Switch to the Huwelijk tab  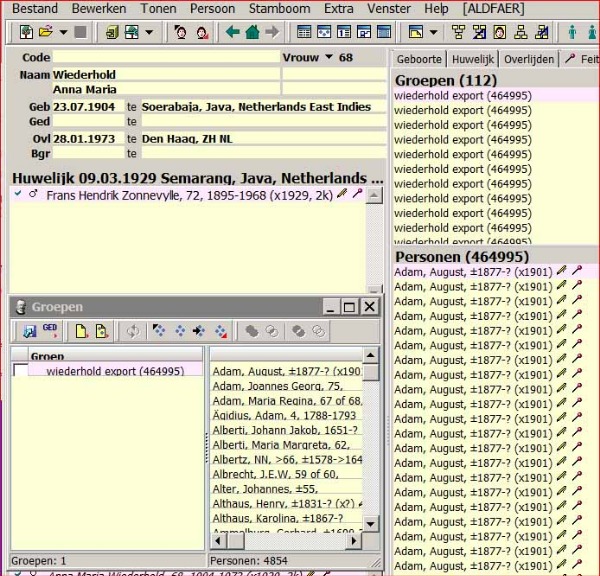point(471,59)
